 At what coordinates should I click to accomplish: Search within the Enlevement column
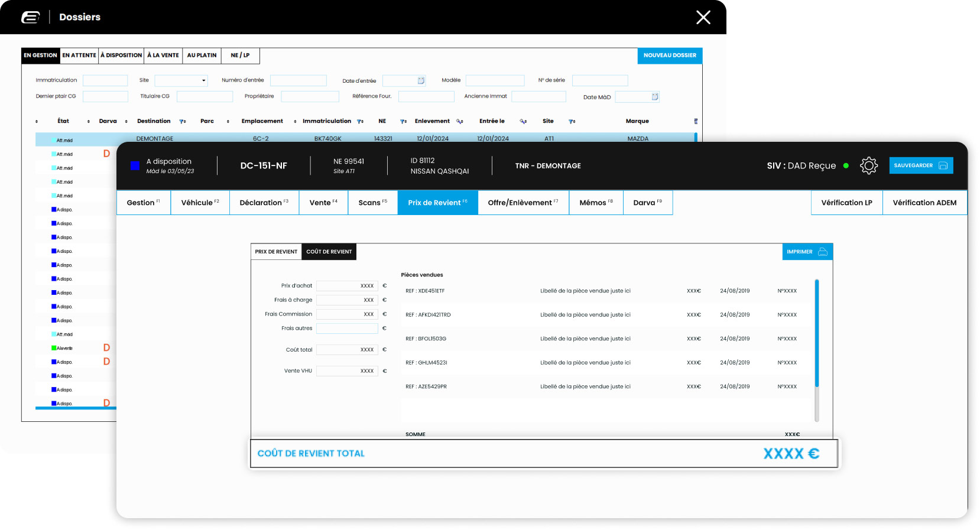pyautogui.click(x=459, y=121)
